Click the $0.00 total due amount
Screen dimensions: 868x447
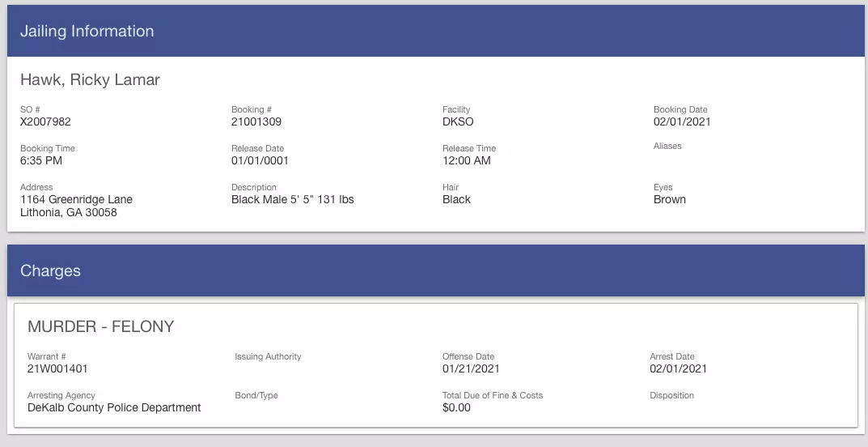457,407
